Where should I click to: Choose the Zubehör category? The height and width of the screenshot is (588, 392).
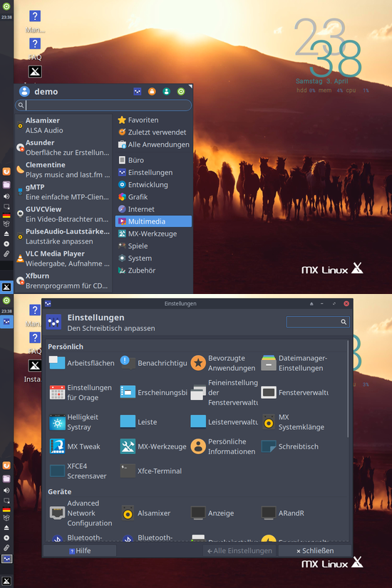click(x=153, y=271)
